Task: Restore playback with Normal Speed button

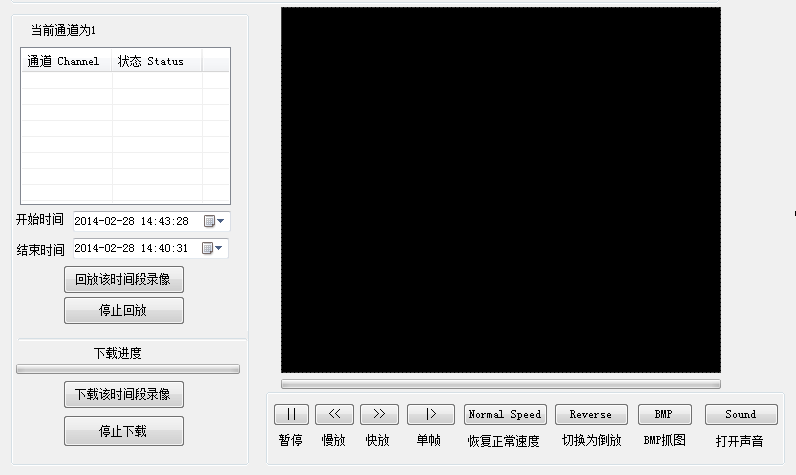Action: click(505, 414)
